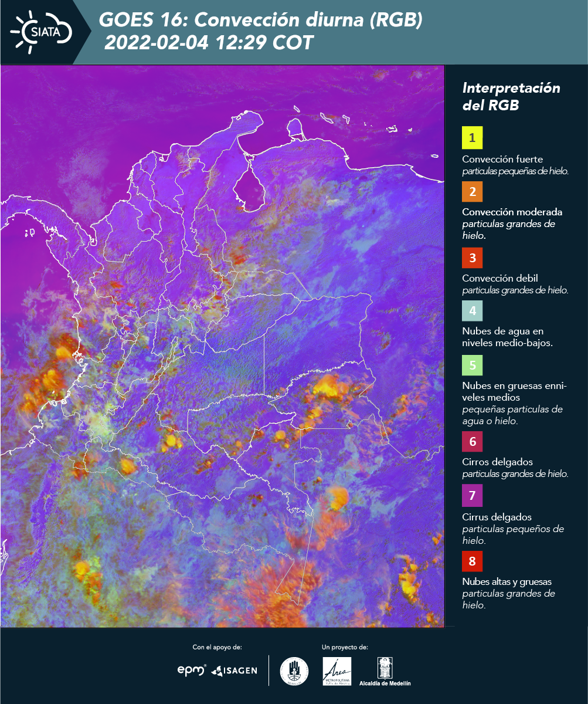Image resolution: width=588 pixels, height=704 pixels.
Task: Click the 'Interpretación del RGB' heading
Action: tap(511, 97)
